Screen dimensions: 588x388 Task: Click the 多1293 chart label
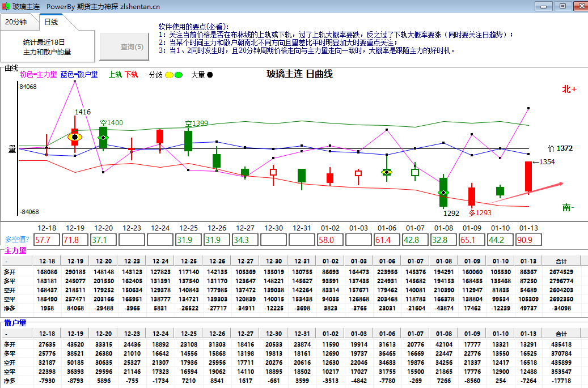[x=480, y=213]
